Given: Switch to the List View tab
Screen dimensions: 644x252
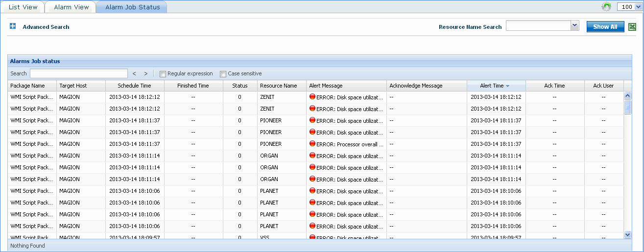Looking at the screenshot, I should click(x=23, y=7).
